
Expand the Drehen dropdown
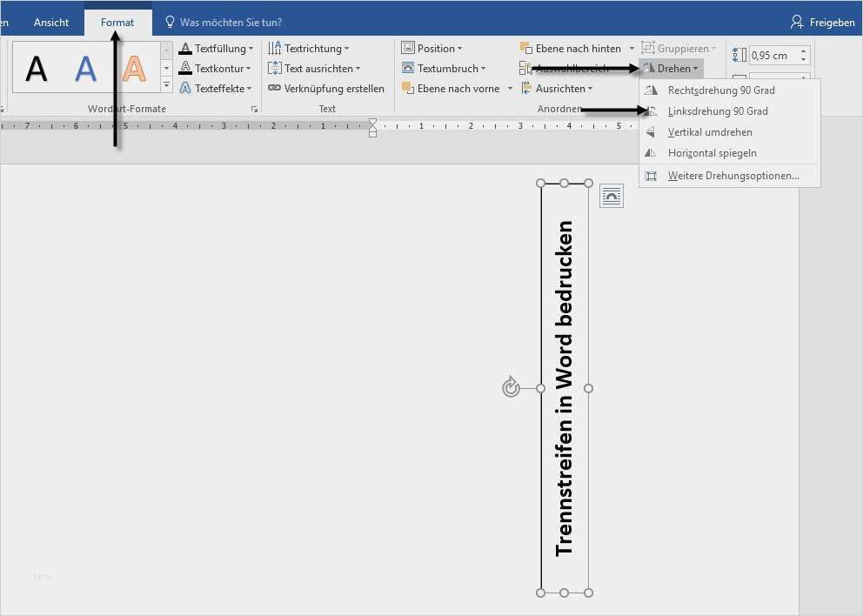[672, 68]
